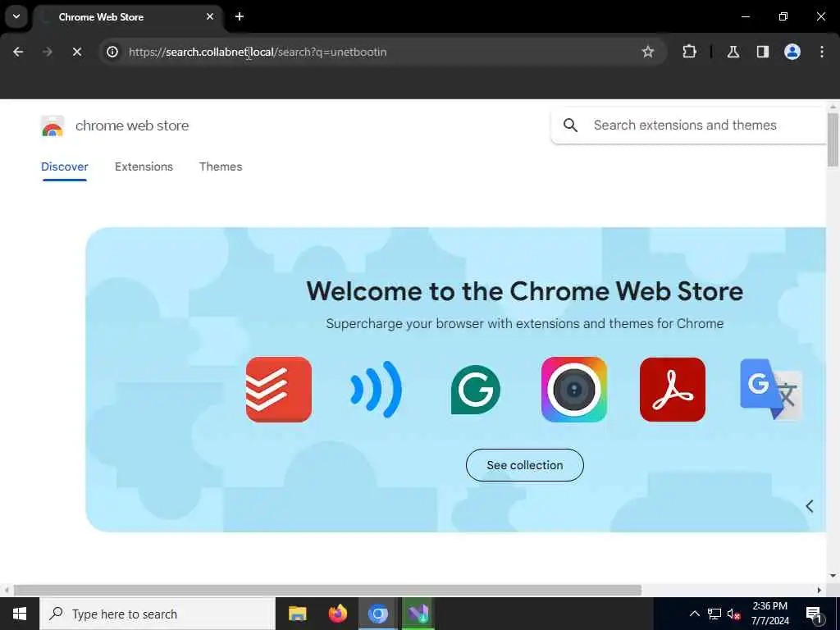Click the address bar URL text

[257, 52]
